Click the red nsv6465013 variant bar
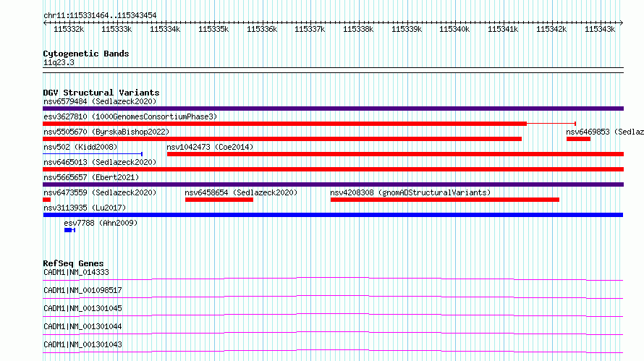This screenshot has width=644, height=361. pyautogui.click(x=333, y=169)
